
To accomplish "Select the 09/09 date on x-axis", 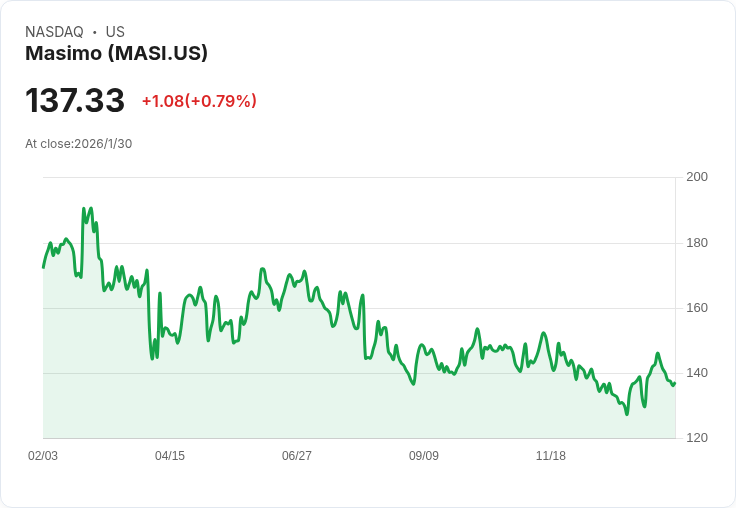I will tap(424, 456).
